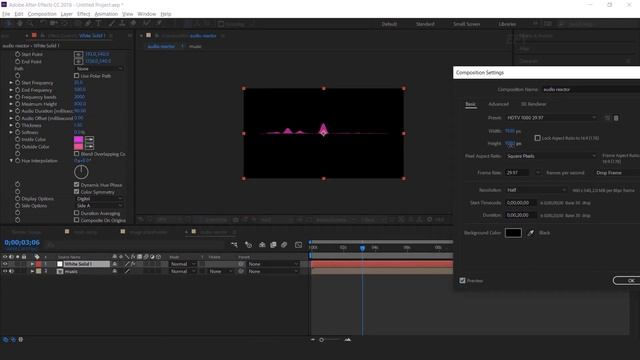Open Pixel Aspect Ratio dropdown Square Pixels
The image size is (640, 360).
point(551,156)
